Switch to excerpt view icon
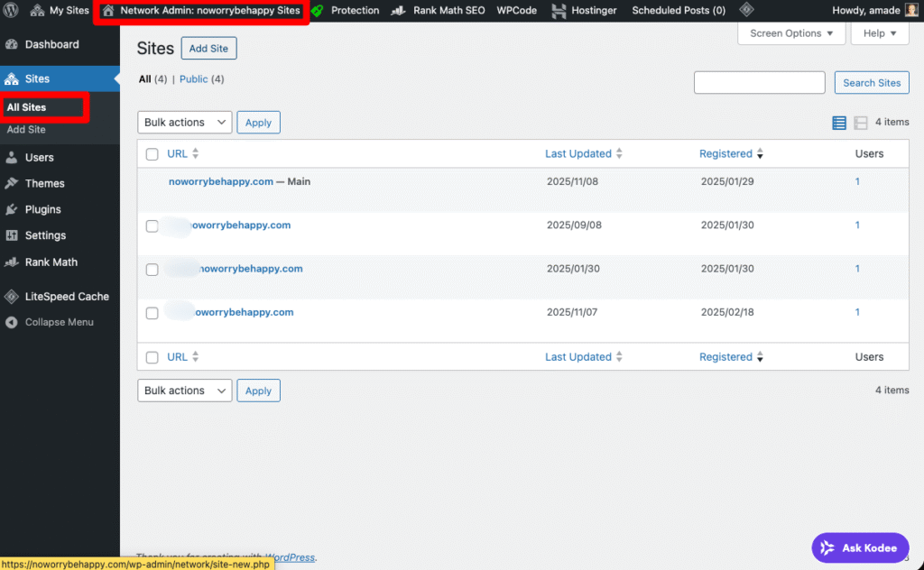Screen dimensions: 924x570 click(861, 123)
